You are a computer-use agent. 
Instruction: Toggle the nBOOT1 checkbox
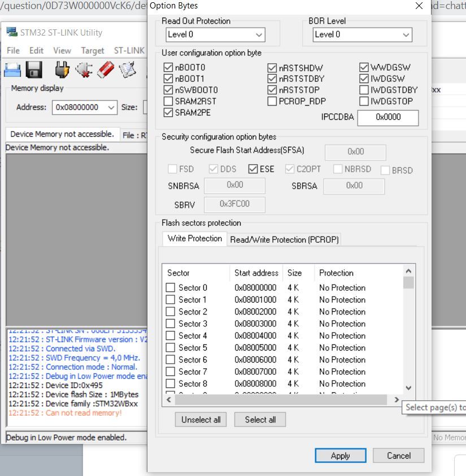tap(168, 78)
